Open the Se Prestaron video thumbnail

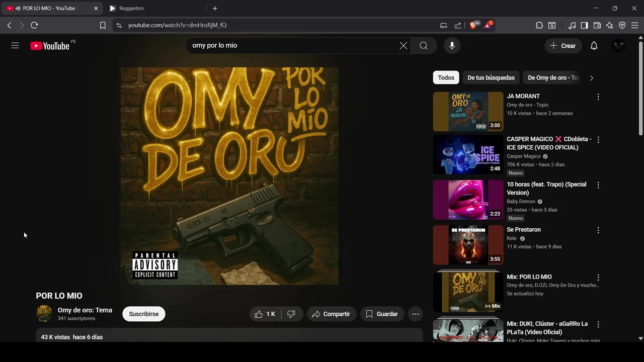pos(468,245)
